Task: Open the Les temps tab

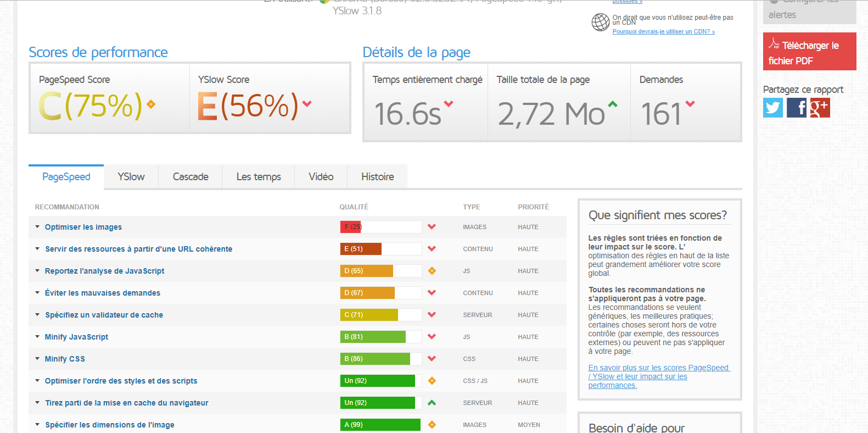Action: 259,176
